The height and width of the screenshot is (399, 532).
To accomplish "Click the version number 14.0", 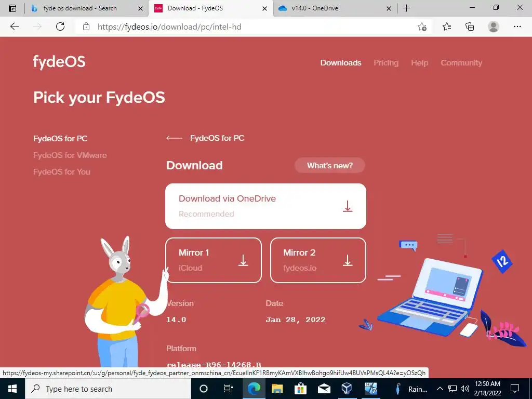I will pos(176,320).
